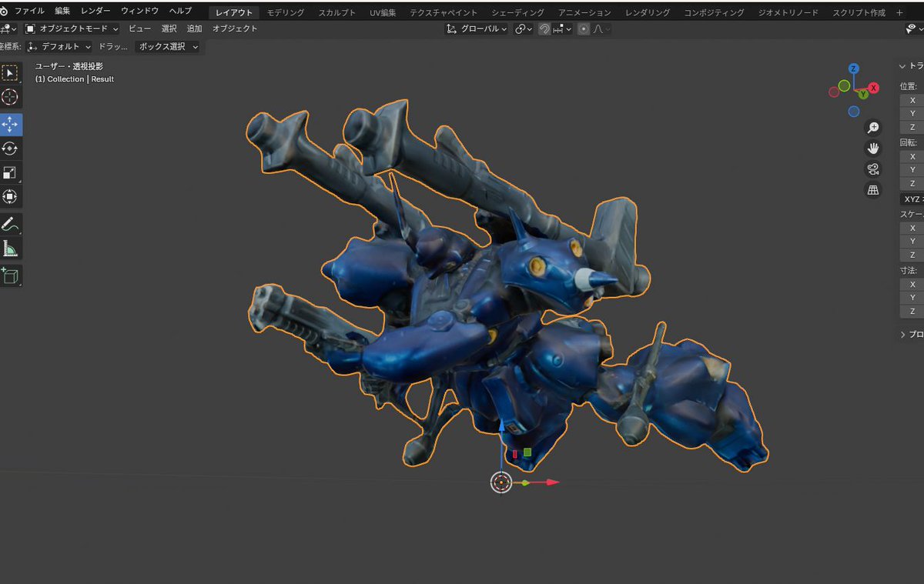Select the Move tool
924x584 pixels.
coord(10,125)
